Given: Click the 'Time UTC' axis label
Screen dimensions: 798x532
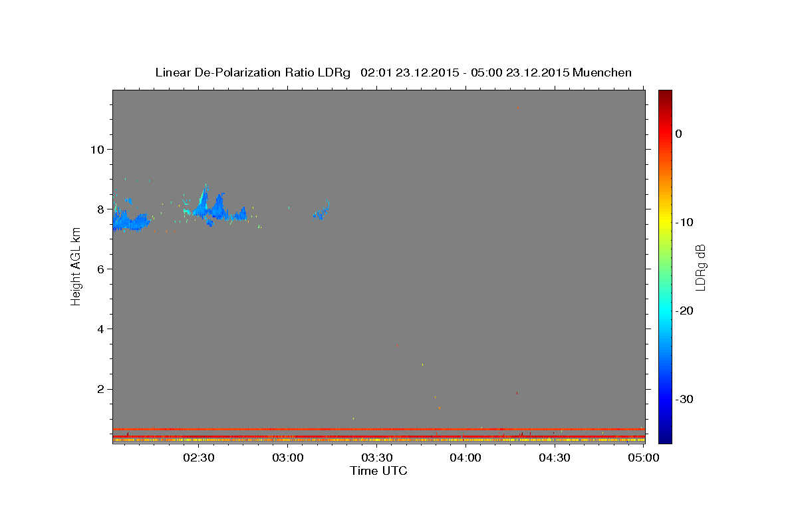Looking at the screenshot, I should coord(378,471).
